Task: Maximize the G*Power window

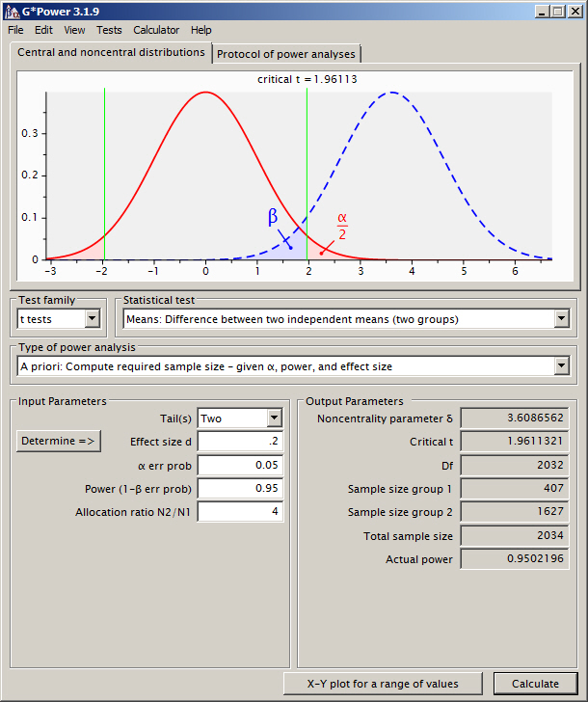Action: pyautogui.click(x=558, y=12)
